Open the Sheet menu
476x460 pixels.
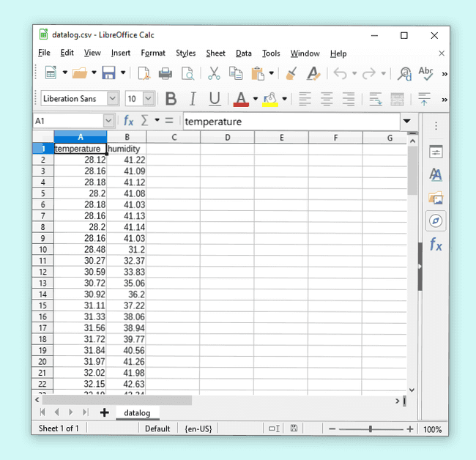coord(215,53)
